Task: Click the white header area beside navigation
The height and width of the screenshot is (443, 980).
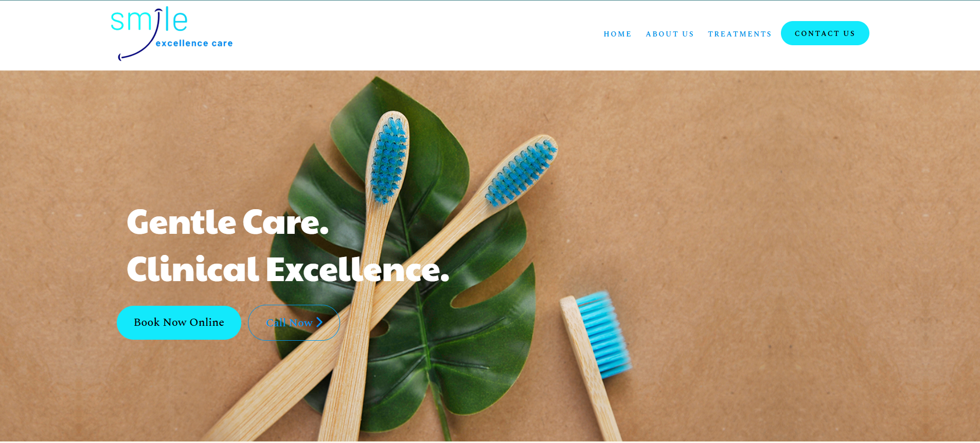Action: point(412,35)
